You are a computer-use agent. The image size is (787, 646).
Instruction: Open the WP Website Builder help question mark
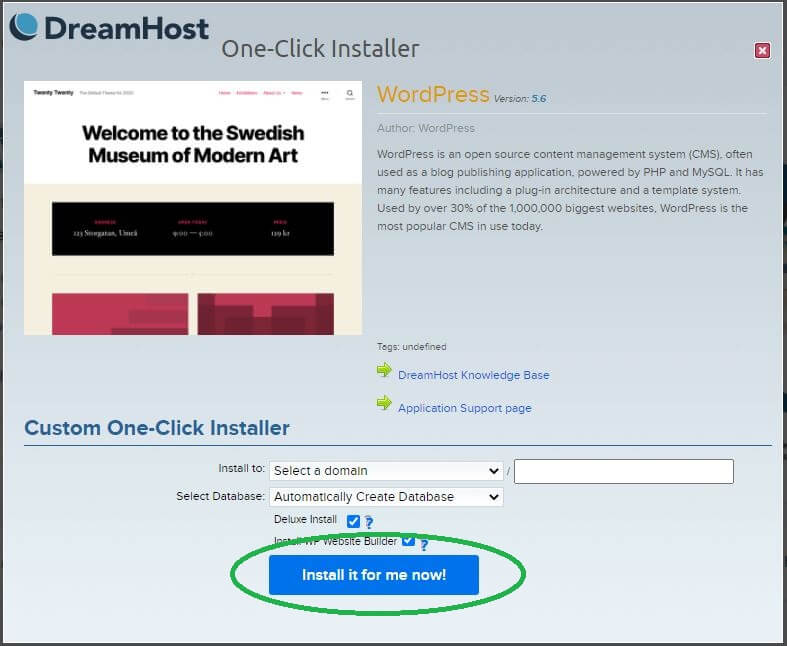coord(424,545)
